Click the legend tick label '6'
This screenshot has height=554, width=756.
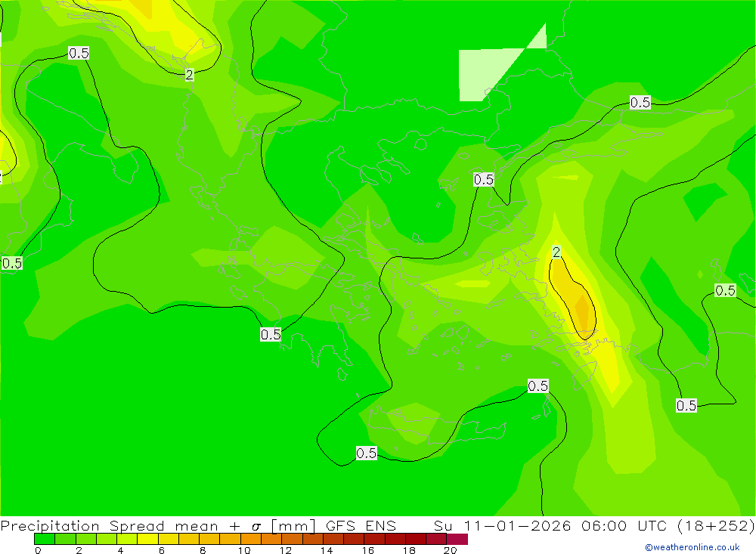(x=162, y=550)
